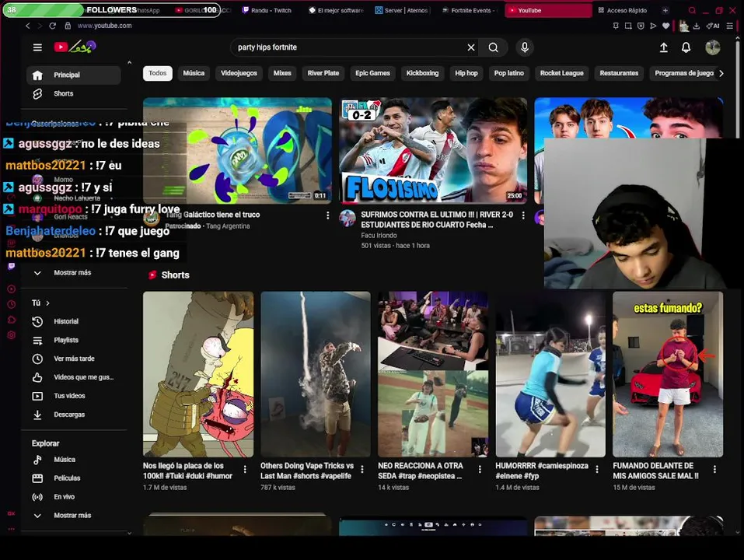This screenshot has width=744, height=560.
Task: Click the YouTube logo
Action: [x=75, y=47]
